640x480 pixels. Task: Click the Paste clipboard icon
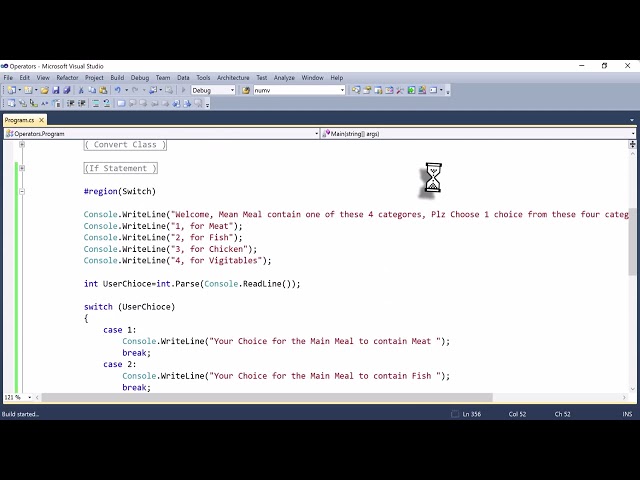click(103, 90)
